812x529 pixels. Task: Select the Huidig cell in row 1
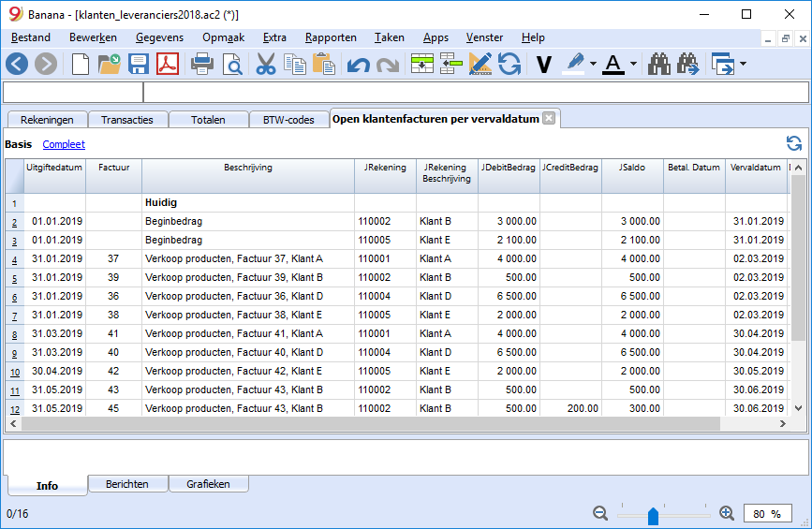(x=248, y=202)
